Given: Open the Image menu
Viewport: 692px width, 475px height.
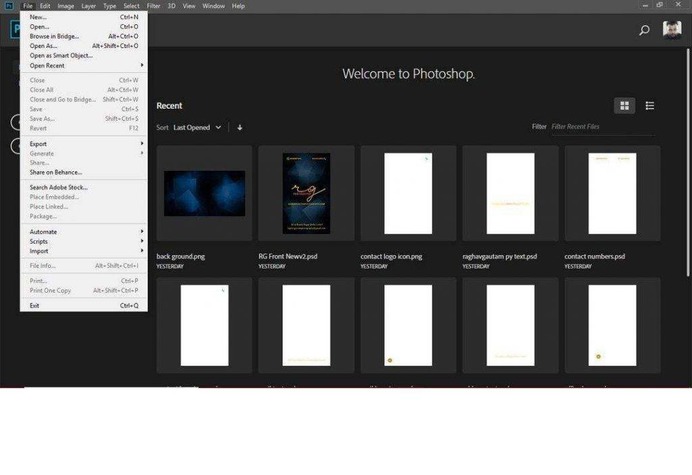Looking at the screenshot, I should 66,6.
